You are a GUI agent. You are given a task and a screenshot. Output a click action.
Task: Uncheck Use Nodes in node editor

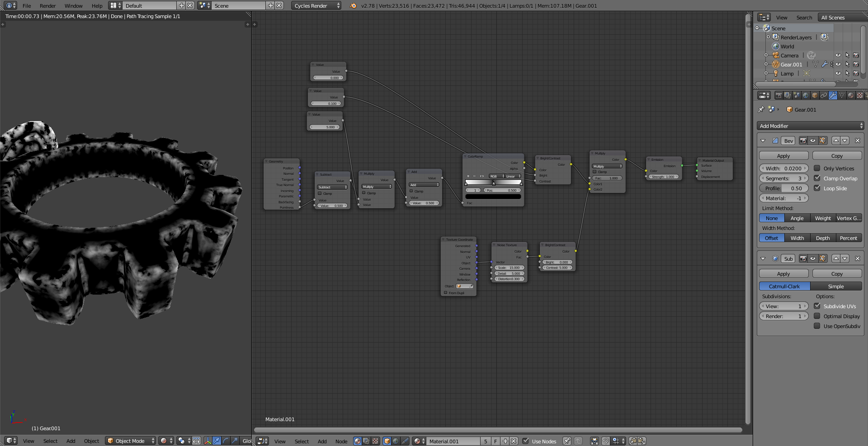tap(526, 441)
